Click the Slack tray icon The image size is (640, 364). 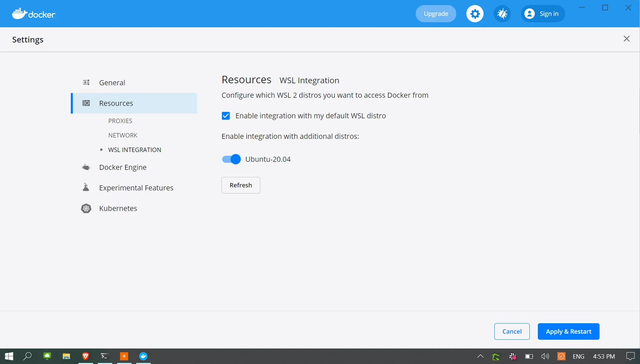pyautogui.click(x=513, y=356)
